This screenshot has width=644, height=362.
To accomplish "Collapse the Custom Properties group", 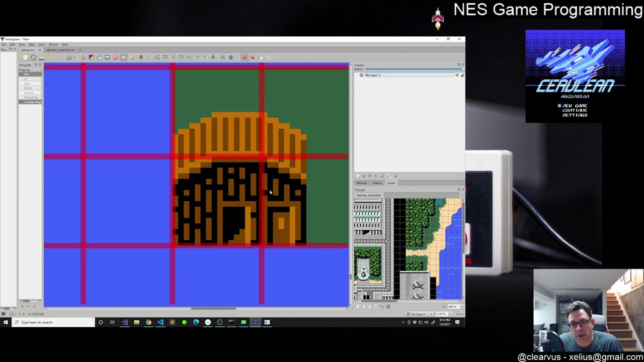I will 21,102.
